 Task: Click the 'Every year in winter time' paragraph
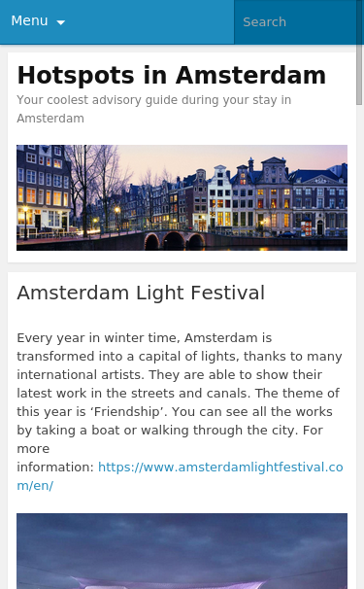[181, 411]
